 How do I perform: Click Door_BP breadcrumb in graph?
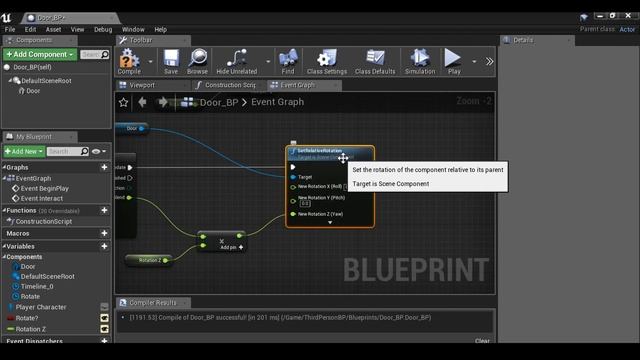[x=219, y=102]
